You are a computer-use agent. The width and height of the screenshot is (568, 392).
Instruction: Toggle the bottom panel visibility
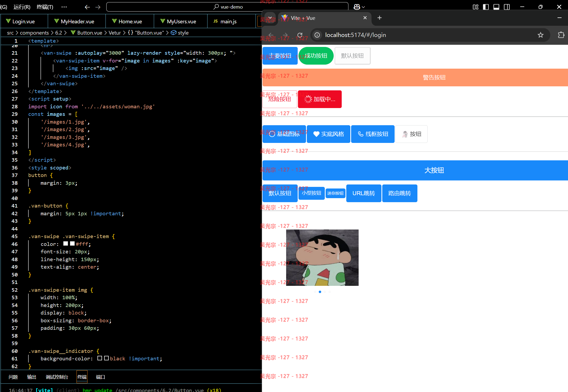point(496,7)
